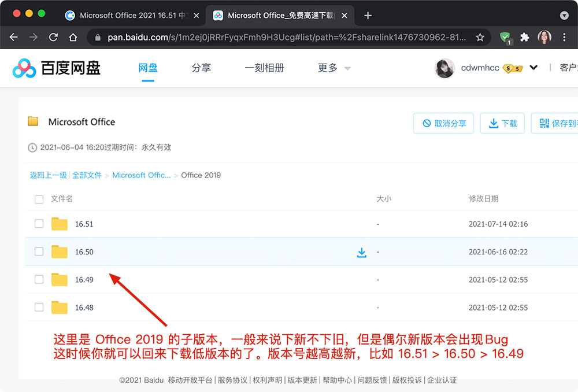Click the address bar URL field
578x392 pixels.
click(x=287, y=37)
